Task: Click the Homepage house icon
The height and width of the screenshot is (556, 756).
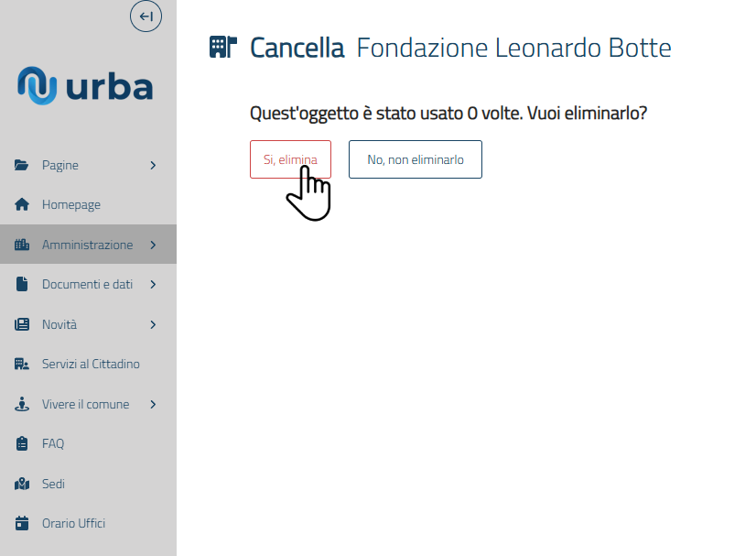Action: 23,205
